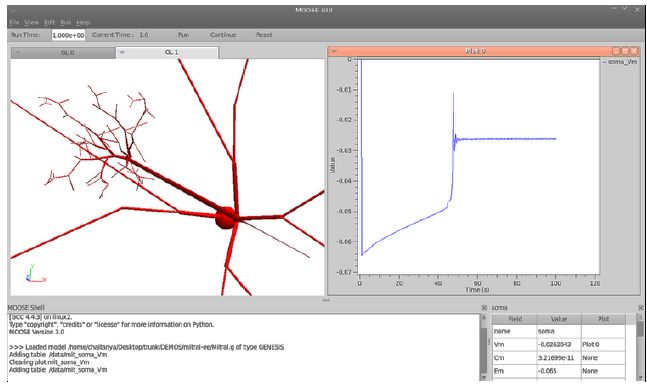The image size is (647, 386).
Task: Click the Em value cell -0.065
Action: 559,371
